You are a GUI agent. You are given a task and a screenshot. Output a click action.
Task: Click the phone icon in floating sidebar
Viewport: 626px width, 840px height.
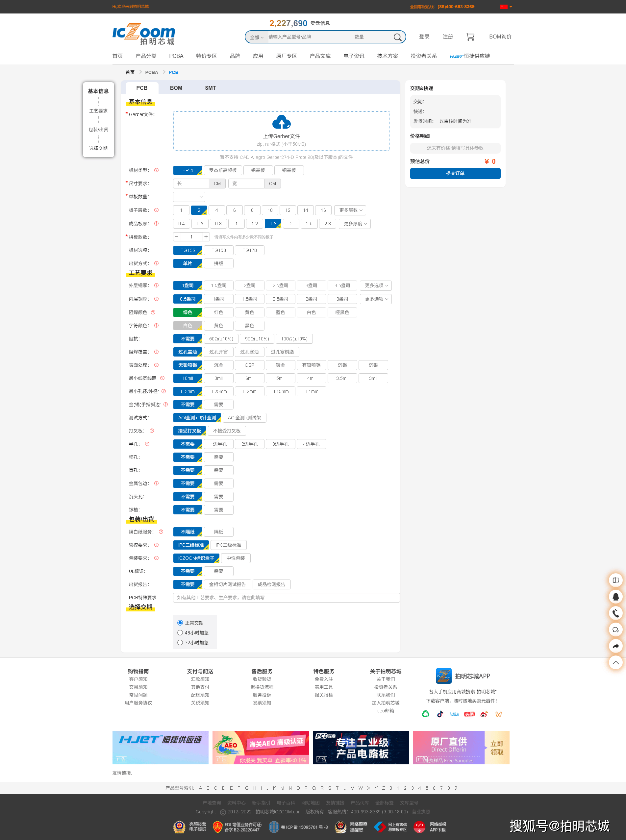(615, 613)
